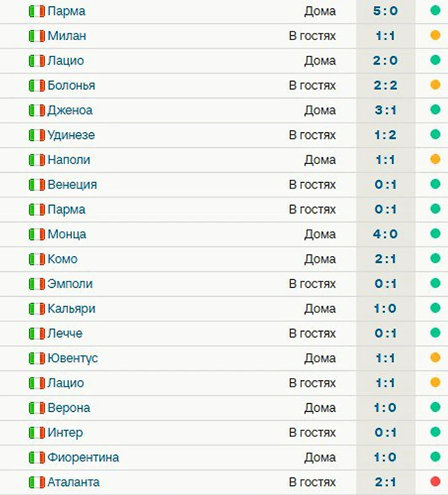This screenshot has height=495, width=448.
Task: Open the 5:0 score against Парма
Action: click(x=385, y=11)
